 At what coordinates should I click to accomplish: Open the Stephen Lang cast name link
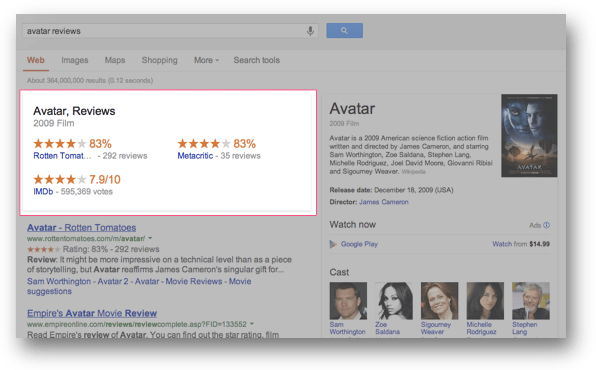pos(525,328)
